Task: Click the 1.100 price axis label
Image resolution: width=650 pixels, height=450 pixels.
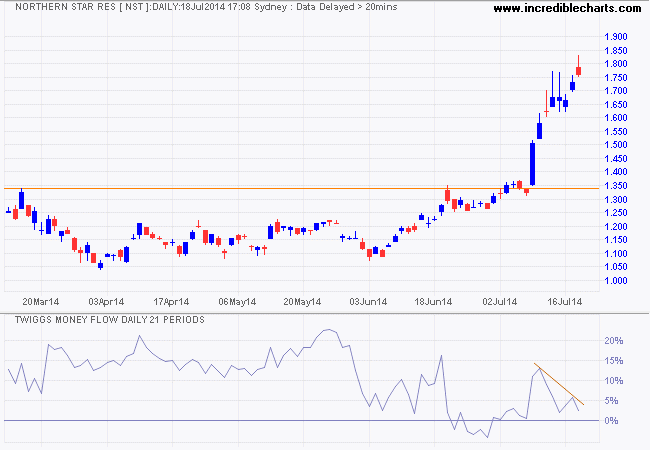Action: tap(616, 253)
